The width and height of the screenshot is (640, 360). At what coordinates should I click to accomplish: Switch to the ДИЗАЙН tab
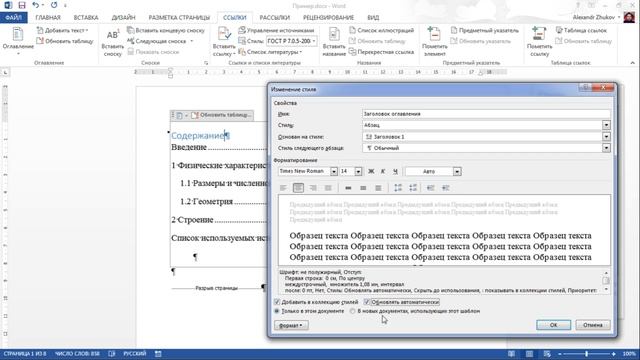pos(123,18)
